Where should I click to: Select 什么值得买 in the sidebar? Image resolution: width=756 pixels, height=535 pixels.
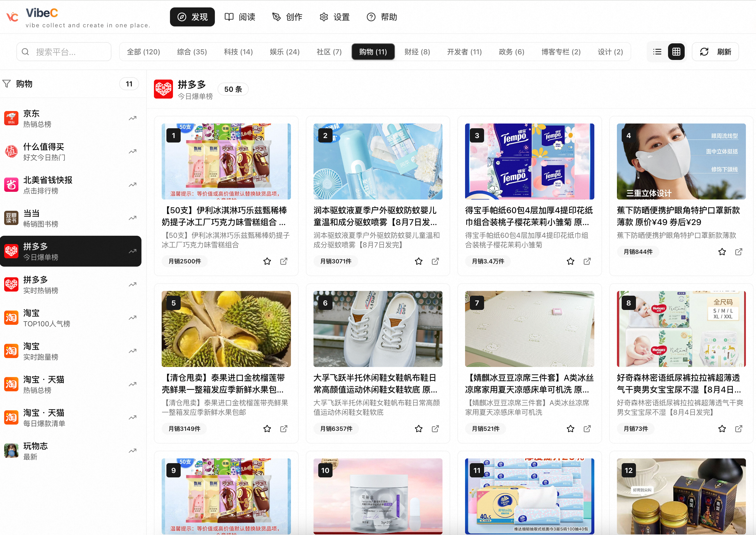click(70, 151)
